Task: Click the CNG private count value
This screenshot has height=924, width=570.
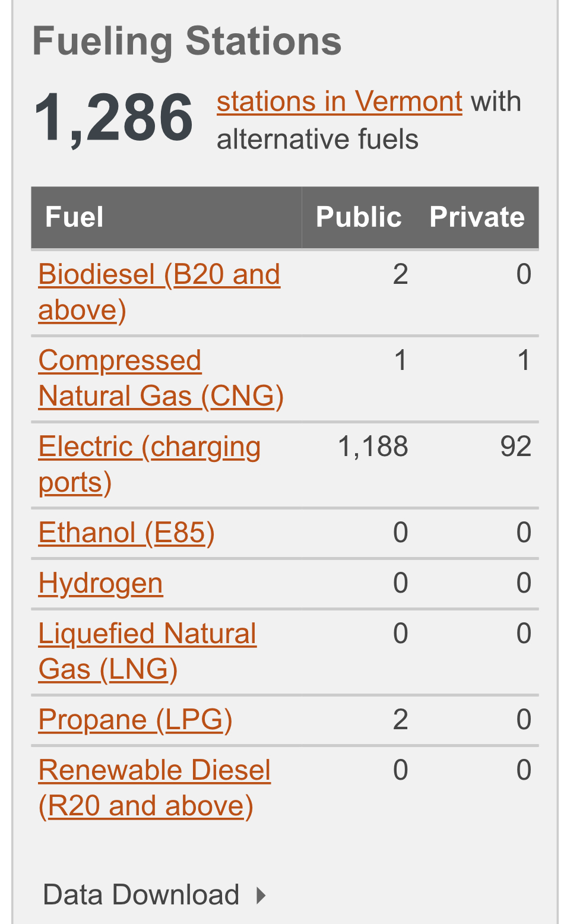Action: (x=524, y=360)
